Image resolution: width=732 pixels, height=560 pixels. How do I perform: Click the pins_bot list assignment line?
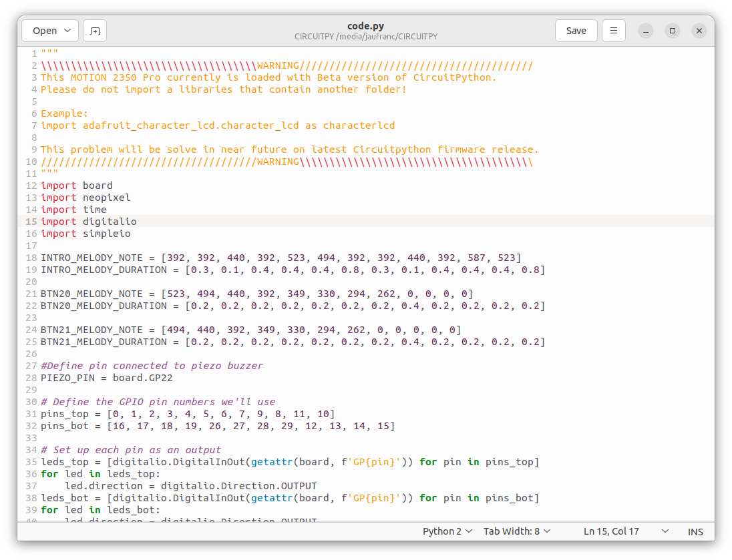tap(218, 426)
